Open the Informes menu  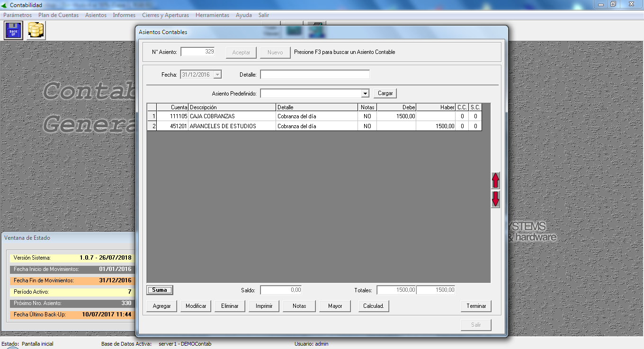tap(124, 15)
